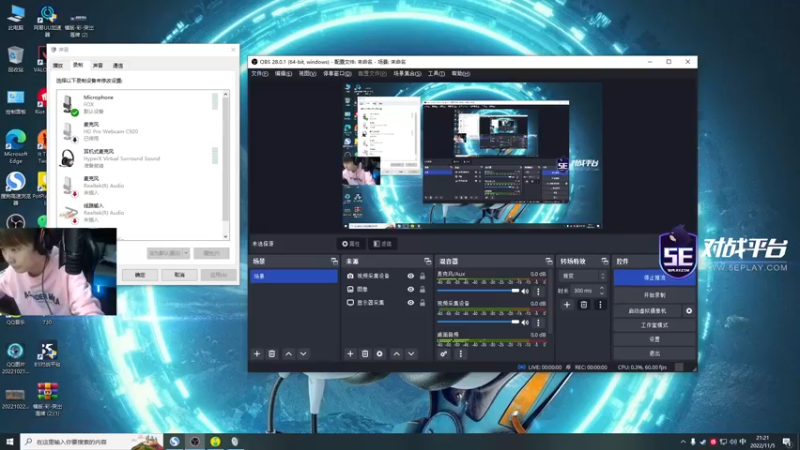Open OBS 设置 from the controls dock

click(x=654, y=339)
